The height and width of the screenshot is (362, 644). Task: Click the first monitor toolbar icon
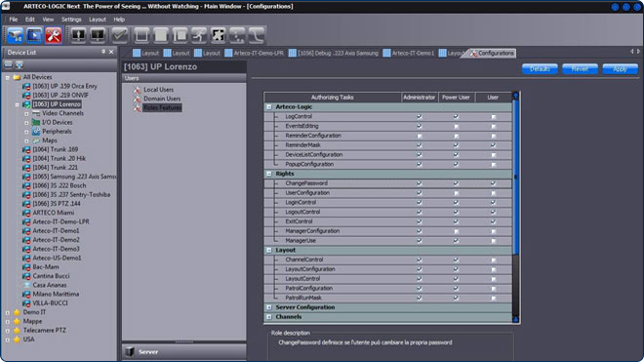(78, 35)
